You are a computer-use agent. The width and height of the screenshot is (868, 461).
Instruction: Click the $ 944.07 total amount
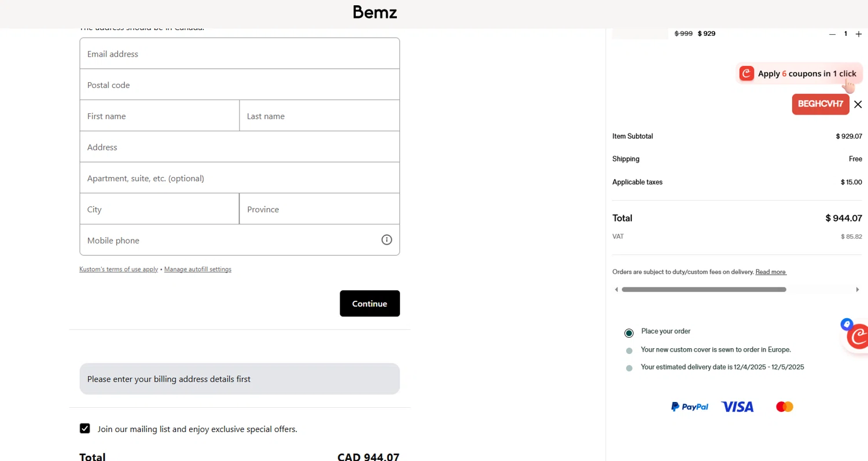coord(844,218)
